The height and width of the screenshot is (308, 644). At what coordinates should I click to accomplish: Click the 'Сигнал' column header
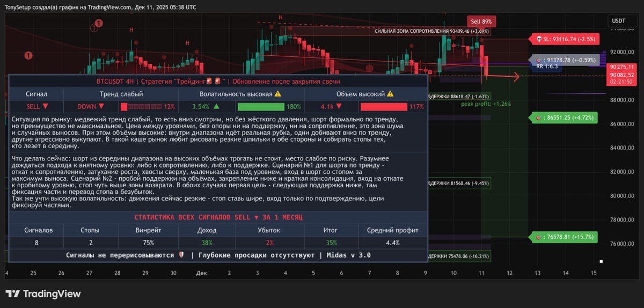click(36, 94)
